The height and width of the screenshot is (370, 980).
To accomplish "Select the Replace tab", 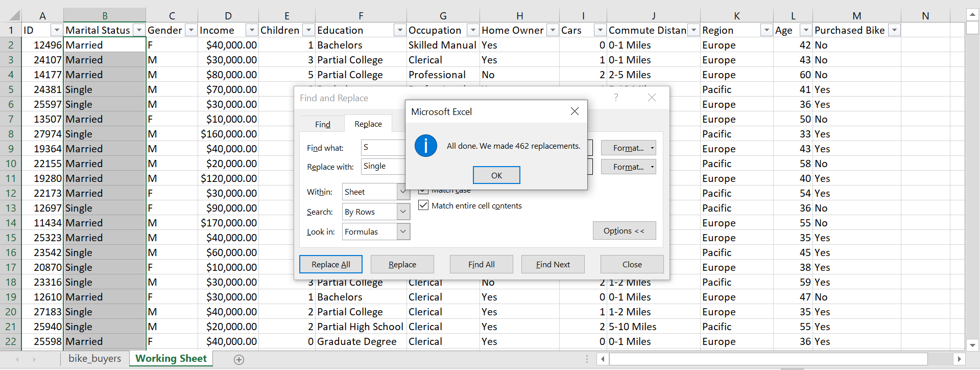I will click(368, 124).
